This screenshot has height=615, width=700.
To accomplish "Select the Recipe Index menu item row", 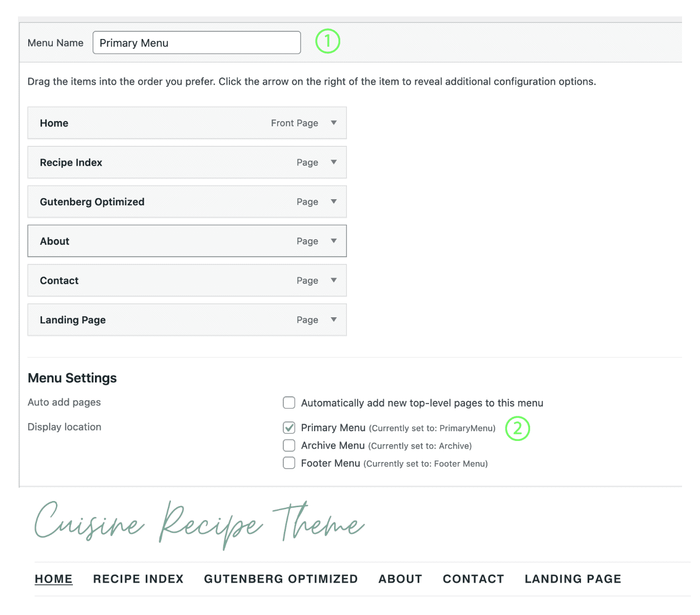I will click(154, 162).
